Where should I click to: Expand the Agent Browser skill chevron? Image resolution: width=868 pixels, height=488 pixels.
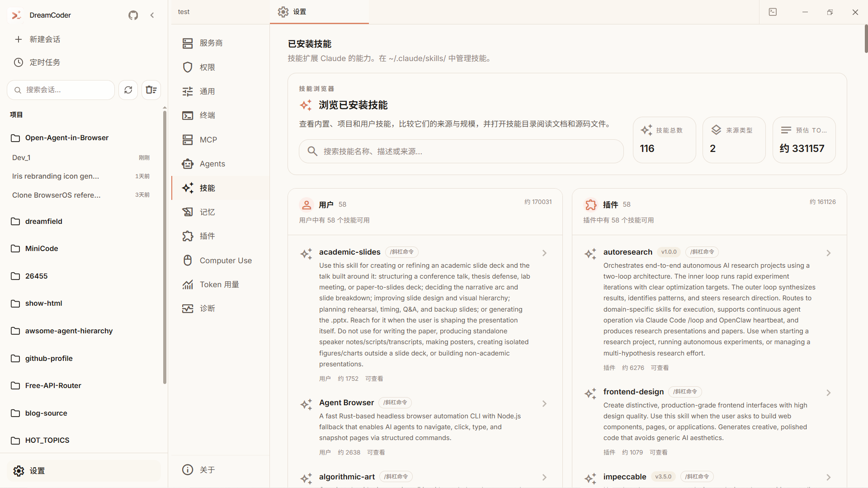tap(544, 404)
